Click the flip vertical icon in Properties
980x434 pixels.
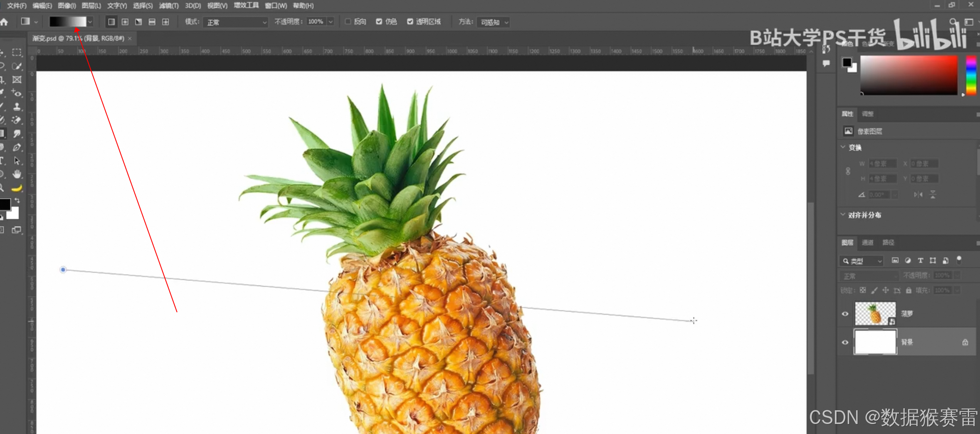(933, 194)
